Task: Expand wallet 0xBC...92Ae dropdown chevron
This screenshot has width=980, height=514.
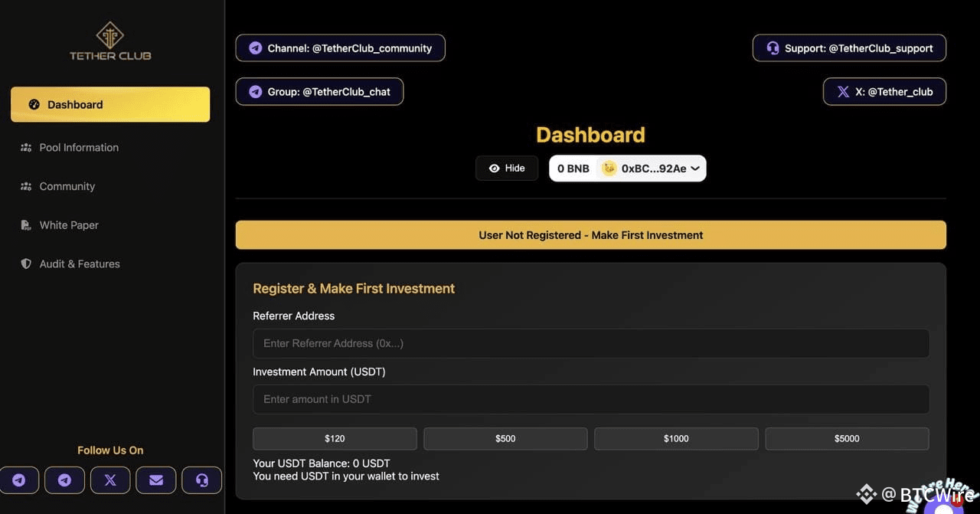Action: (x=695, y=169)
